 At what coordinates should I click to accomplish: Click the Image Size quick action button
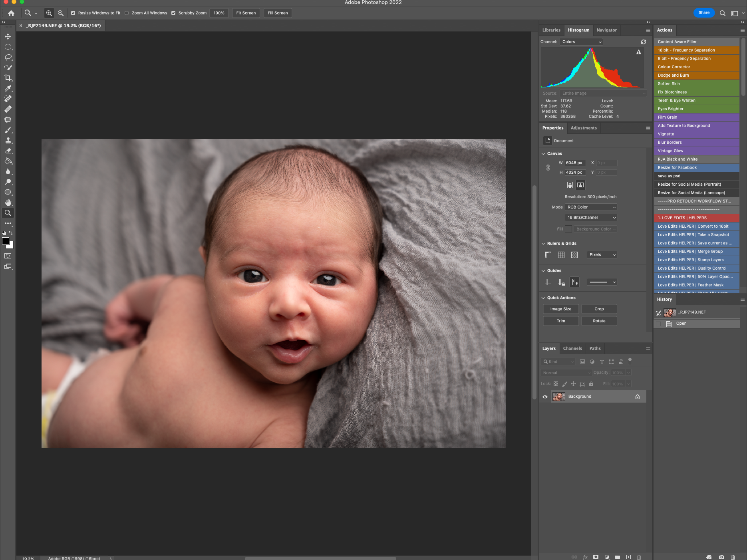(560, 309)
